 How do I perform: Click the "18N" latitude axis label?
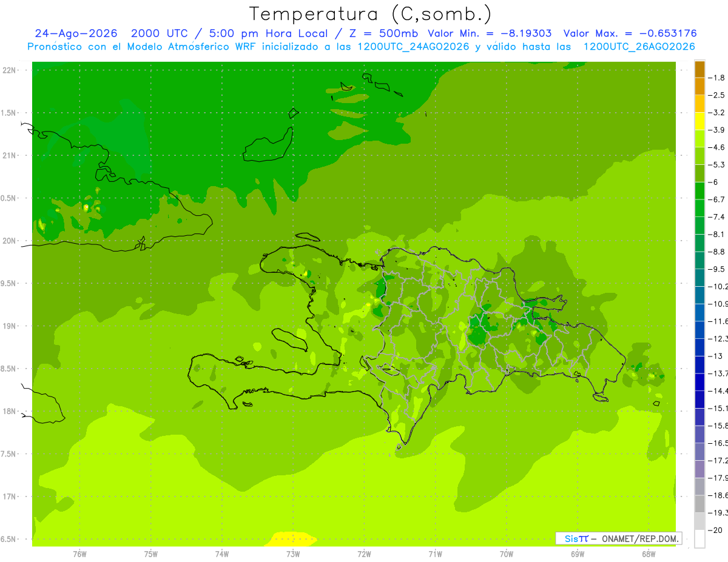click(x=10, y=412)
